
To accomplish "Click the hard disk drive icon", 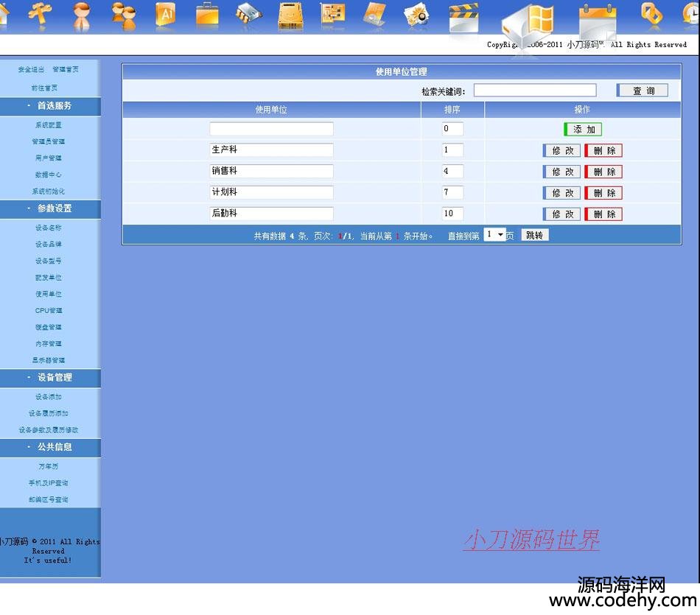I will [x=290, y=15].
